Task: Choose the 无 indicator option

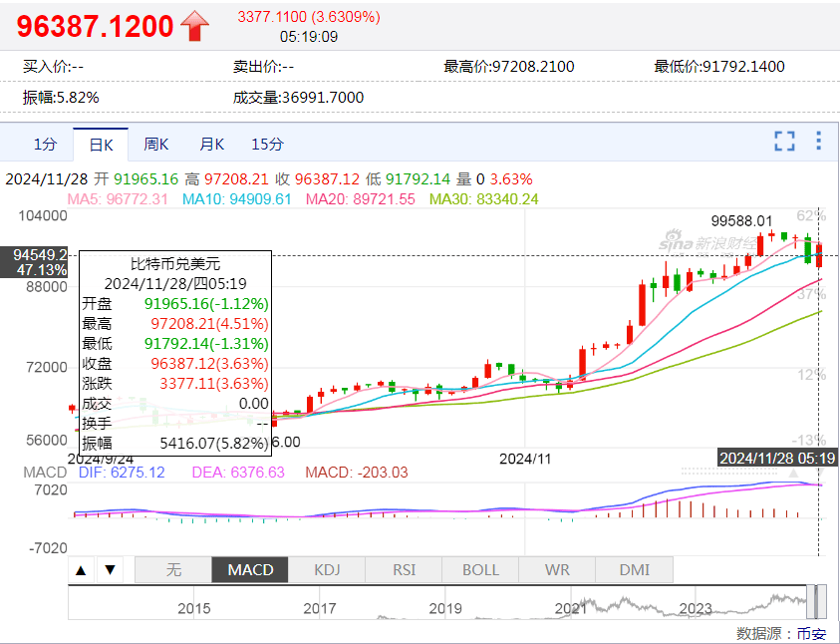Action: pyautogui.click(x=173, y=570)
